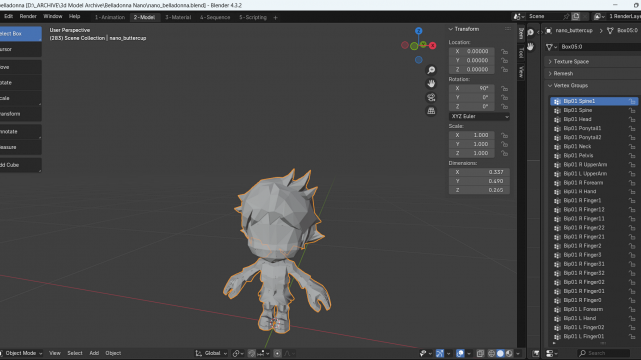Open the viewport Add menu
The image size is (641, 360).
(x=94, y=353)
